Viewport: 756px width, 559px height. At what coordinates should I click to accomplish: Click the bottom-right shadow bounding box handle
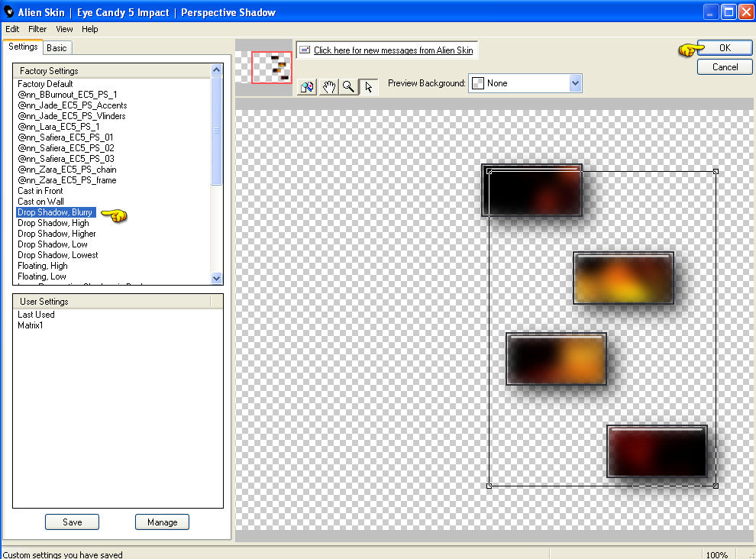(716, 486)
